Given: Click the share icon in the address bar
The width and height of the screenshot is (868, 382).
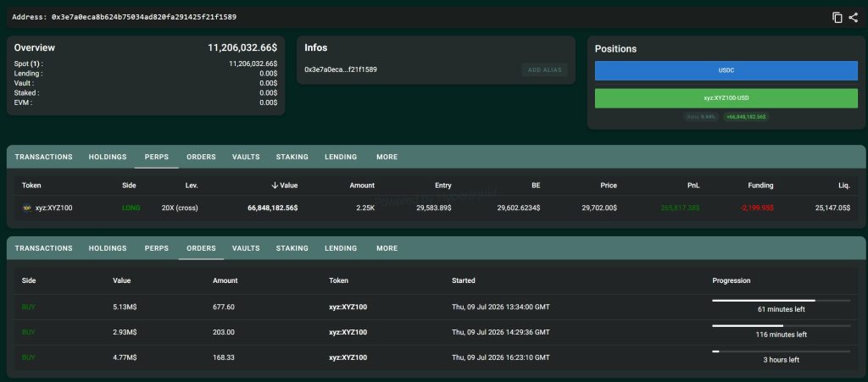Looking at the screenshot, I should point(853,17).
